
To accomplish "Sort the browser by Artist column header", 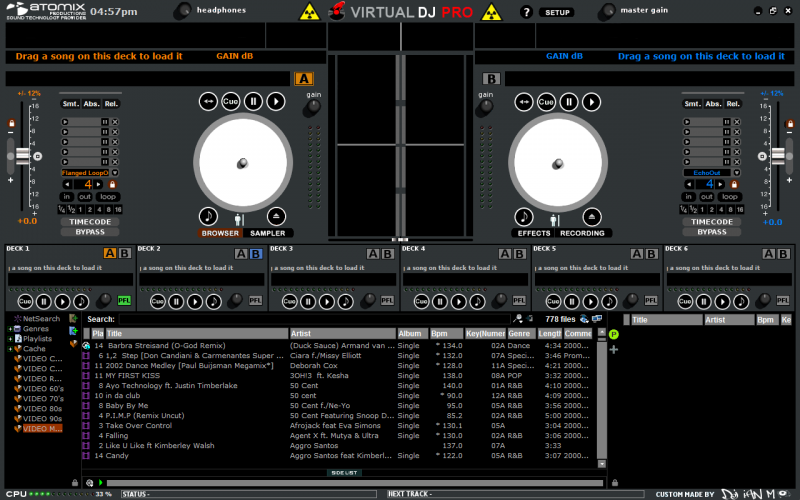I will (342, 333).
